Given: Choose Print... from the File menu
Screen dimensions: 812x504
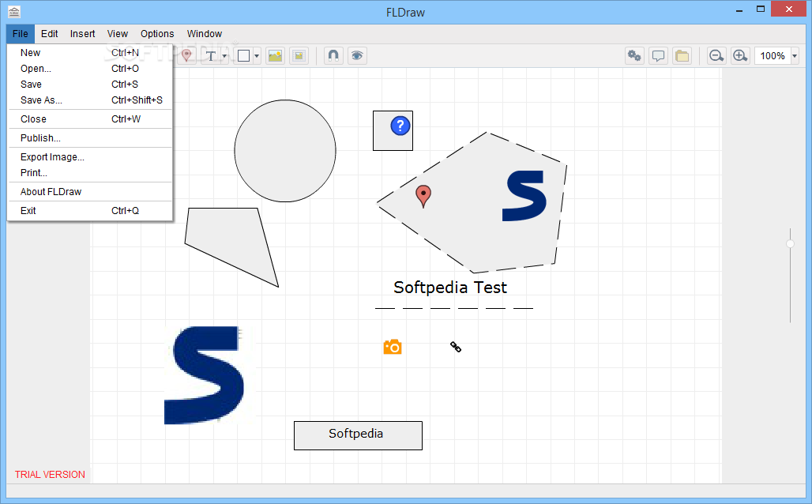Looking at the screenshot, I should pyautogui.click(x=90, y=172).
